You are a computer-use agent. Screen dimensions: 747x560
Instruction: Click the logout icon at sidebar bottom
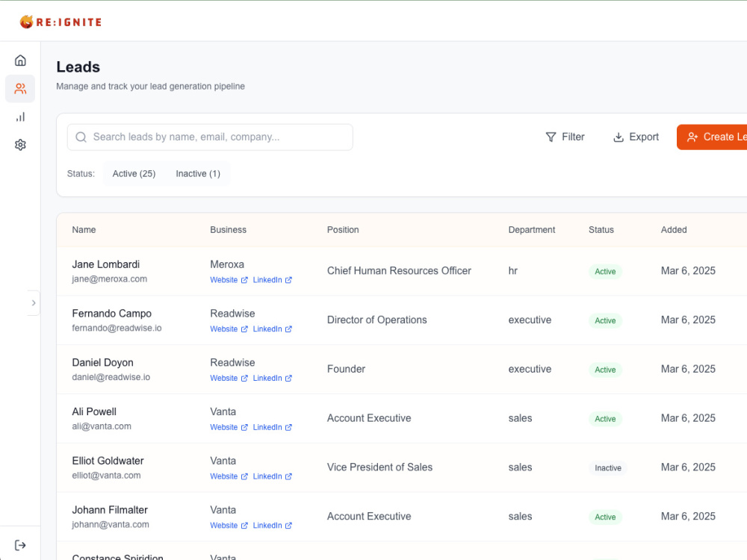[x=20, y=545]
